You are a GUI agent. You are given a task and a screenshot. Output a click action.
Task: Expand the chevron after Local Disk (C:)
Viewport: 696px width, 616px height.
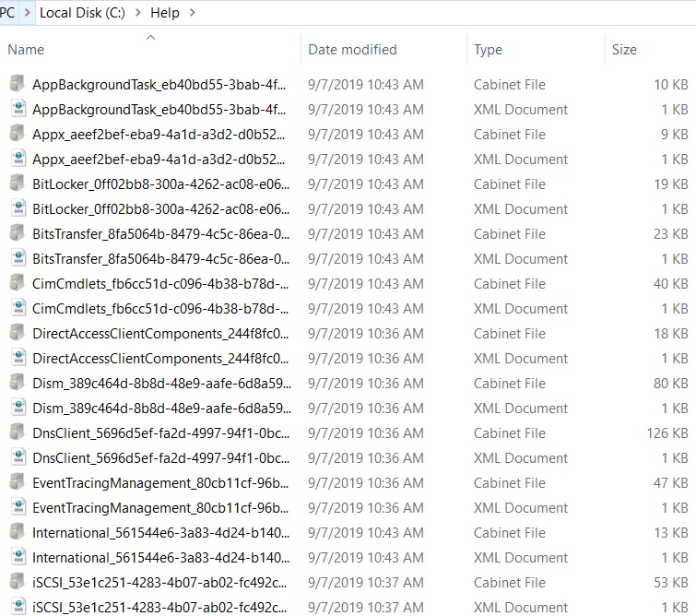click(138, 13)
